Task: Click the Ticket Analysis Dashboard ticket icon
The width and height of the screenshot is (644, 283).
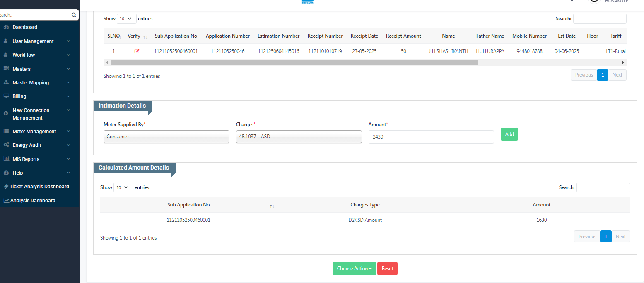Action: pyautogui.click(x=6, y=187)
